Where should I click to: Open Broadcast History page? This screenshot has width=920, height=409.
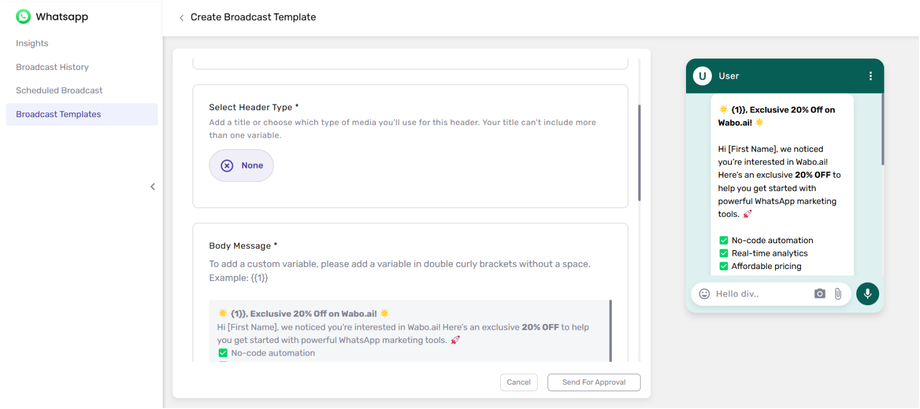[x=52, y=67]
